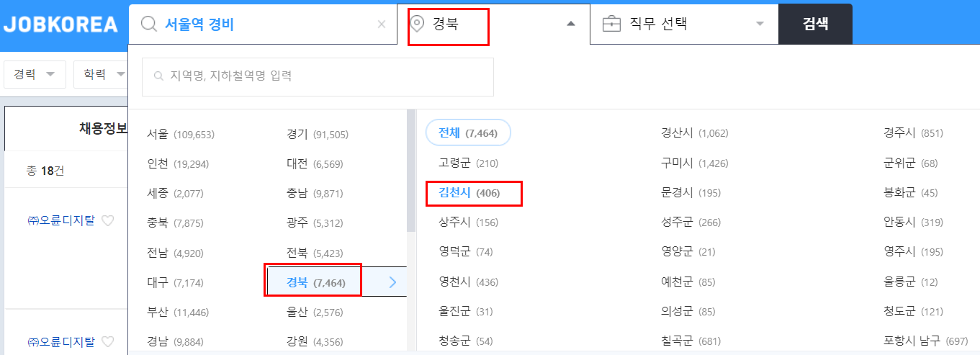Click the search magnifier icon beside 서울역 경비
980x355 pixels.
click(149, 24)
